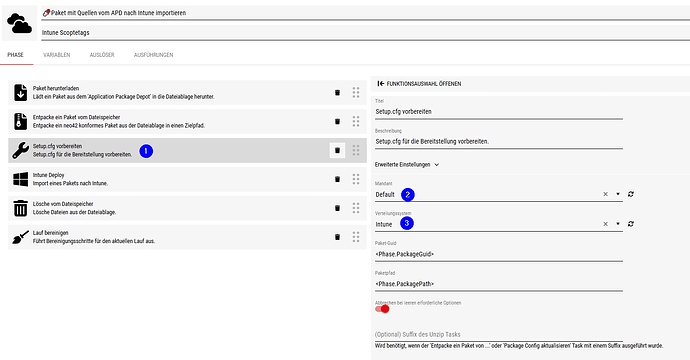Refresh the Mandant list
This screenshot has width=690, height=360.
631,194
